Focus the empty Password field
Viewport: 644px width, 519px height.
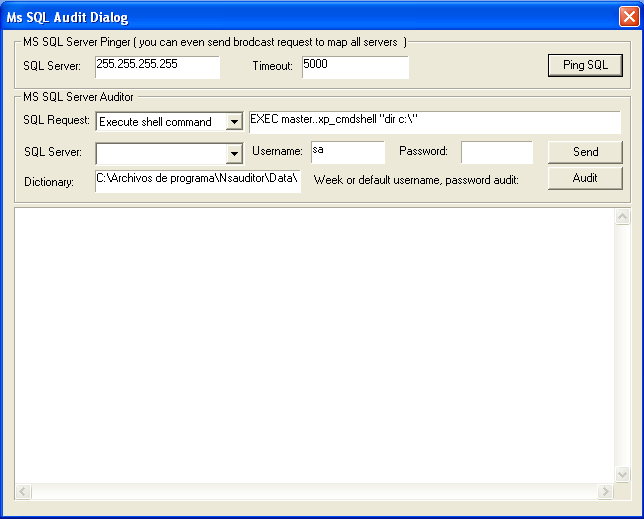(x=497, y=152)
